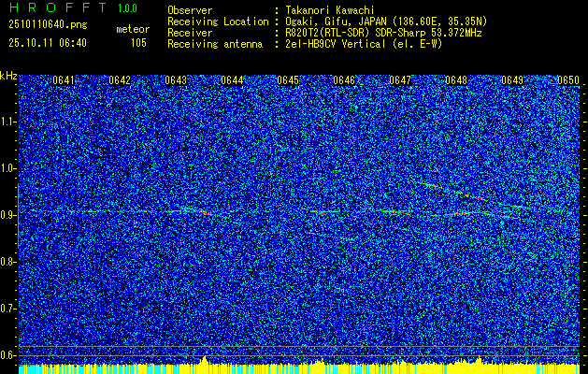
Task: Click the meteor label
Action: click(x=133, y=29)
